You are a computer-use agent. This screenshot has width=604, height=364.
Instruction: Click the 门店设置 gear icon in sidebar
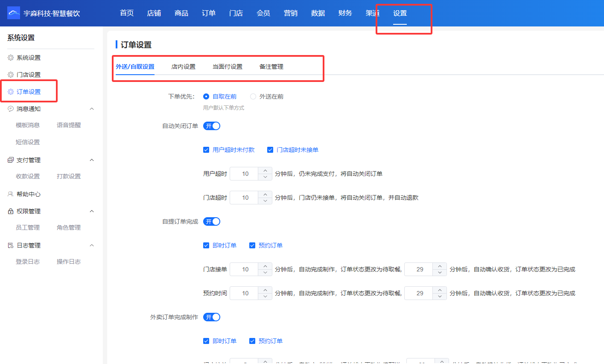[11, 75]
